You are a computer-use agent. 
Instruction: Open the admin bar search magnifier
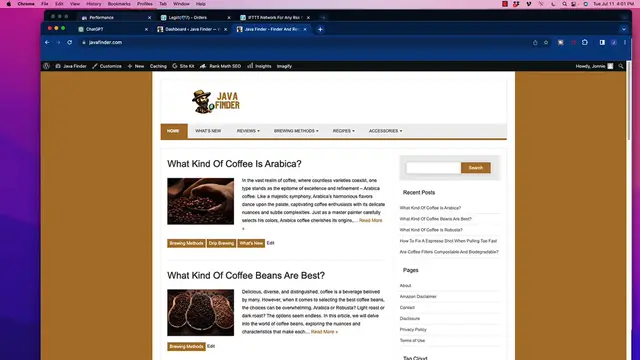pos(621,66)
